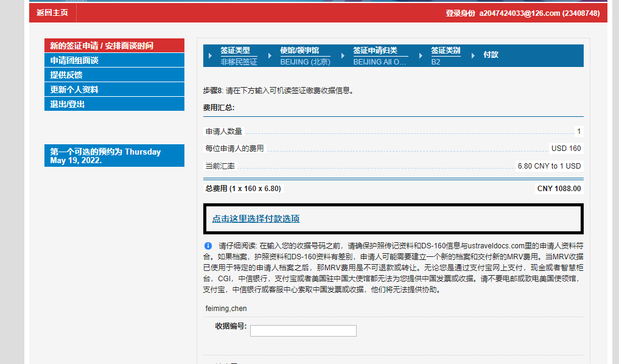
Task: Click the 点击这里选择付款选项 link
Action: tap(256, 219)
